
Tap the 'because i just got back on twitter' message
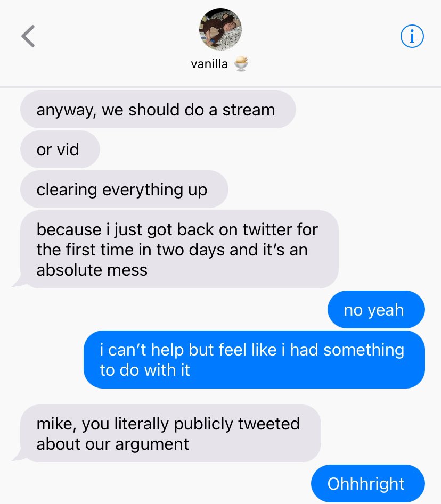179,250
